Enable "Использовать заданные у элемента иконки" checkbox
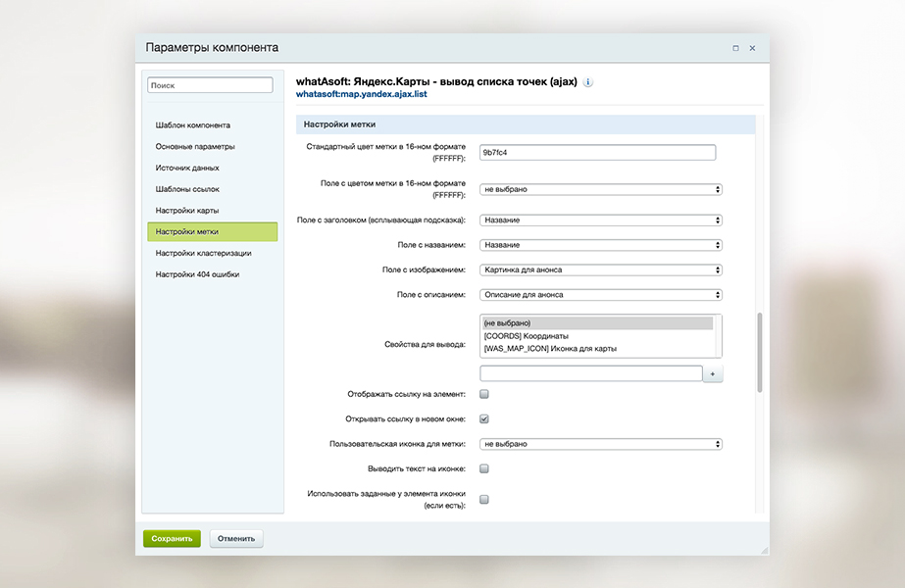The width and height of the screenshot is (905, 588). point(484,499)
